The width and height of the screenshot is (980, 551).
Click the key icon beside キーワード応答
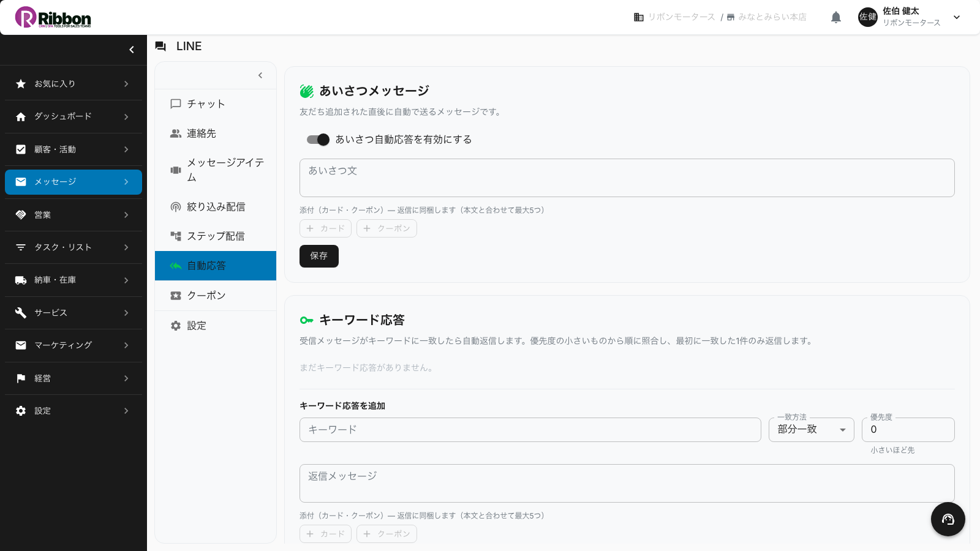coord(307,320)
